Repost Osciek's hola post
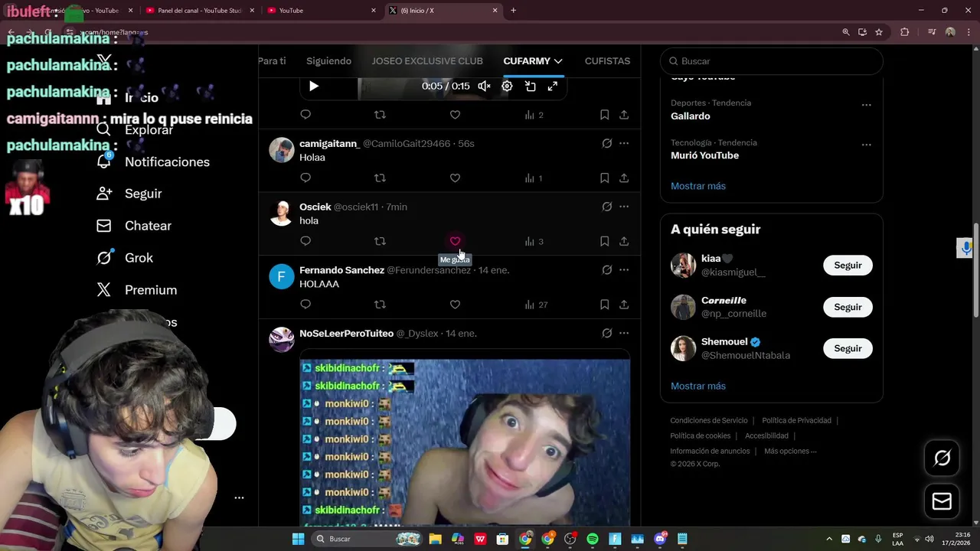The width and height of the screenshot is (980, 551). click(380, 241)
